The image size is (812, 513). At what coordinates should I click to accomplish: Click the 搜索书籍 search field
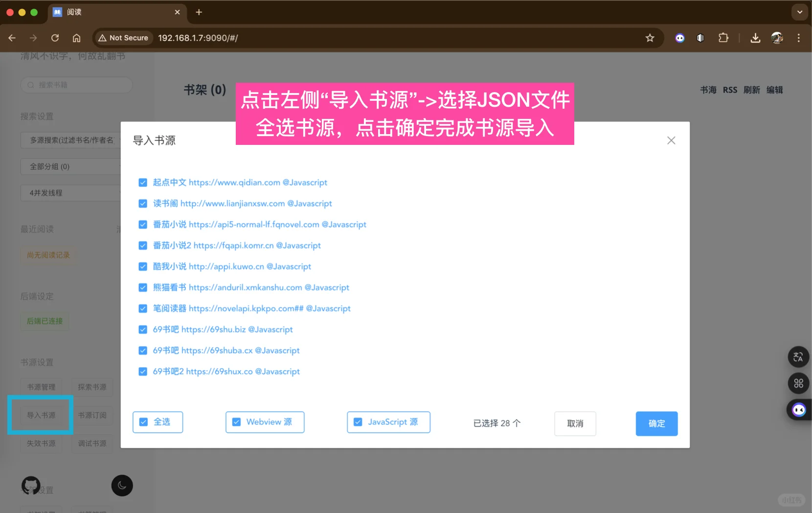(x=76, y=85)
